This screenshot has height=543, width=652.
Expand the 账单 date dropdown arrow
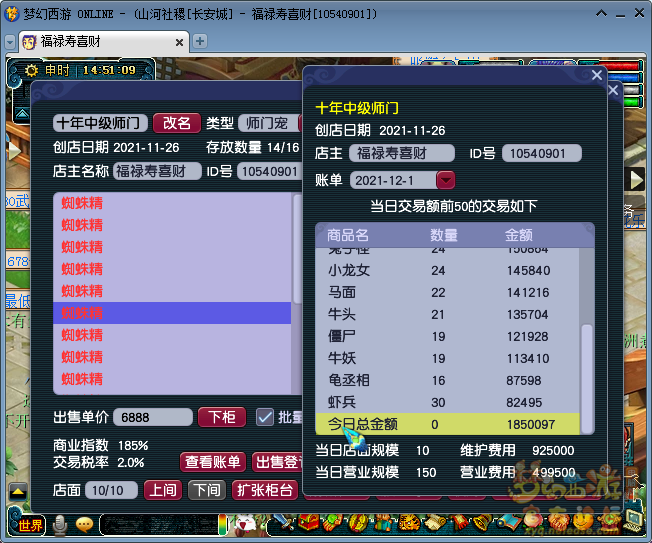pos(445,180)
